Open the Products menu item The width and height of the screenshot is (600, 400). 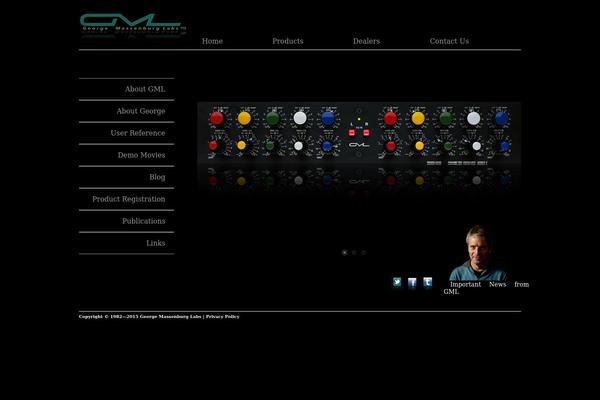(288, 41)
